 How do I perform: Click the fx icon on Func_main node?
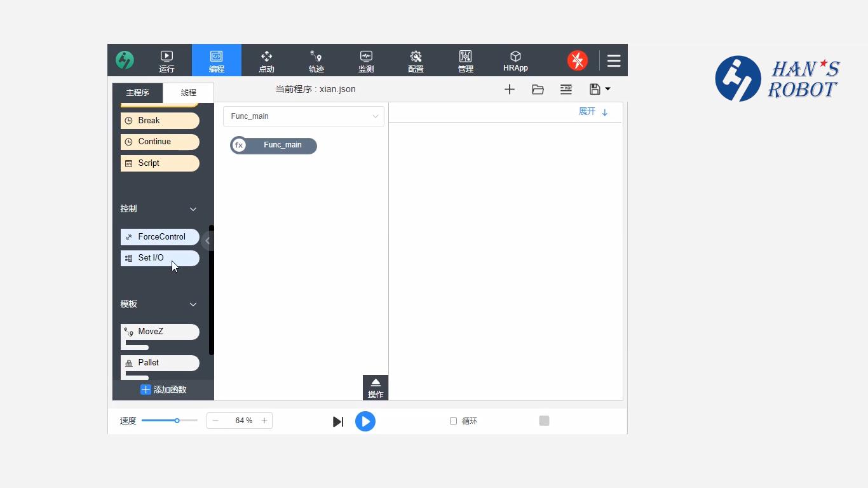[x=239, y=146]
